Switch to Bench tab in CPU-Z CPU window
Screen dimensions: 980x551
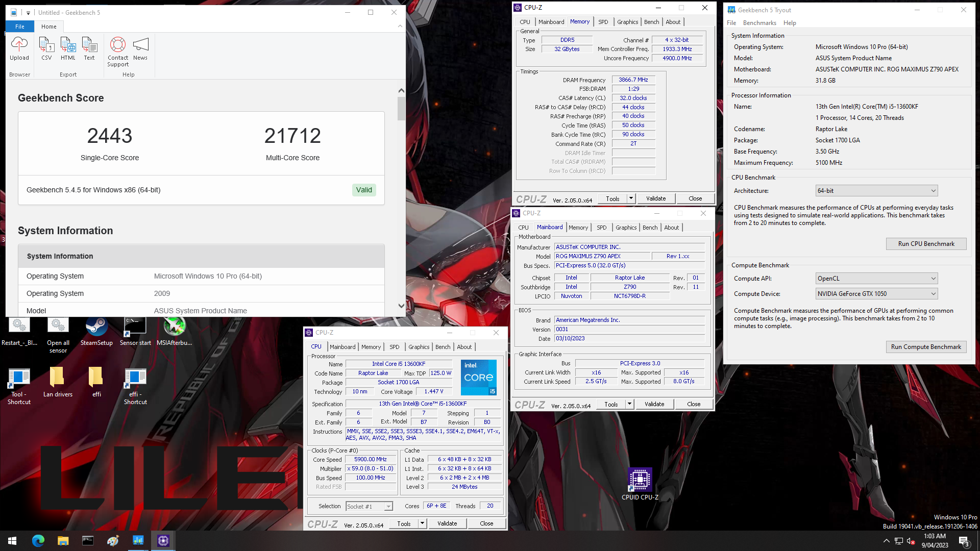click(443, 347)
